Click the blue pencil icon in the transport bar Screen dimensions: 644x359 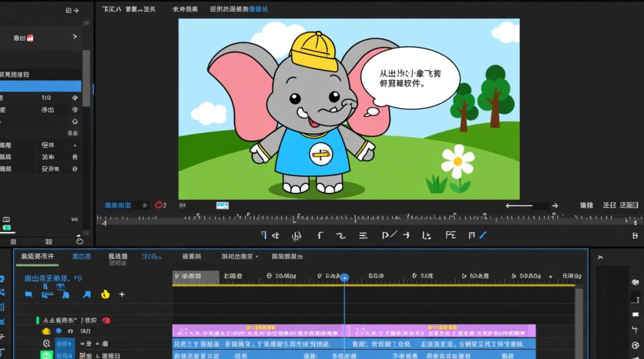[483, 235]
